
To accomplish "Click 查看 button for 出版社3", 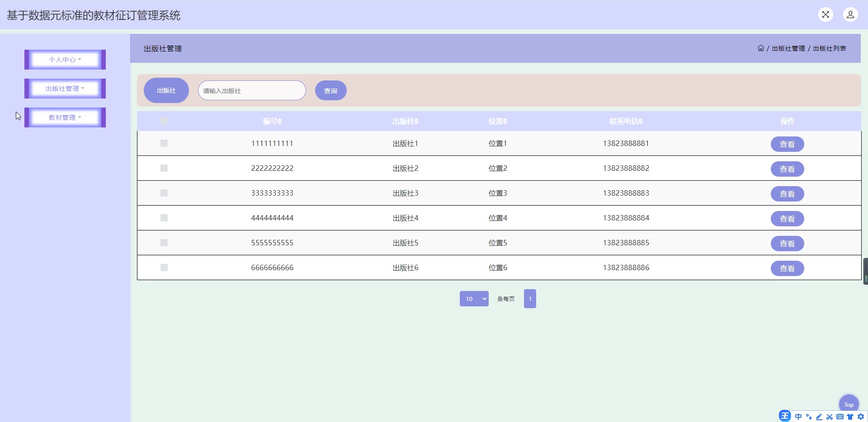I will (x=787, y=194).
